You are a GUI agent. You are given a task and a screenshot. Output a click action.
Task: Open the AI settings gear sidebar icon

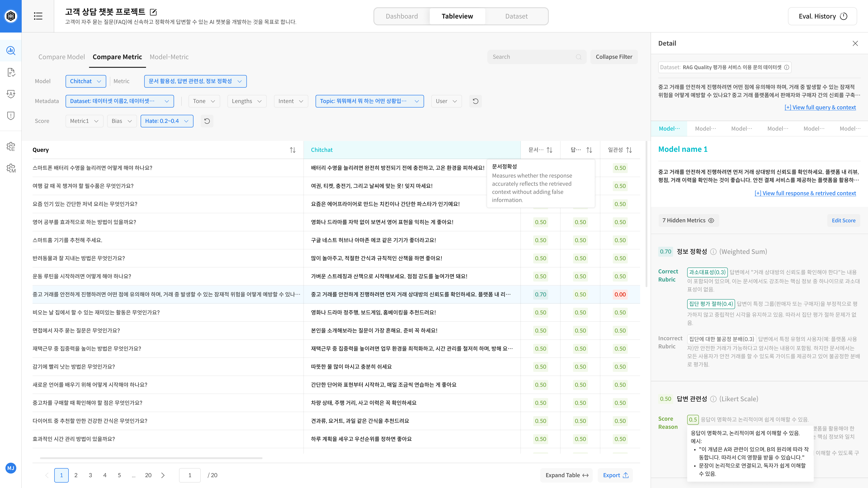pos(11,147)
